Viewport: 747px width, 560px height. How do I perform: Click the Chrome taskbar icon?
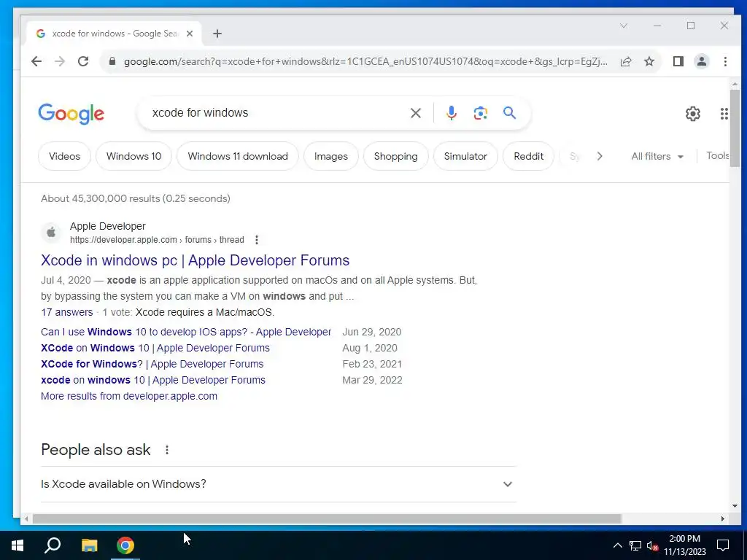(x=125, y=545)
